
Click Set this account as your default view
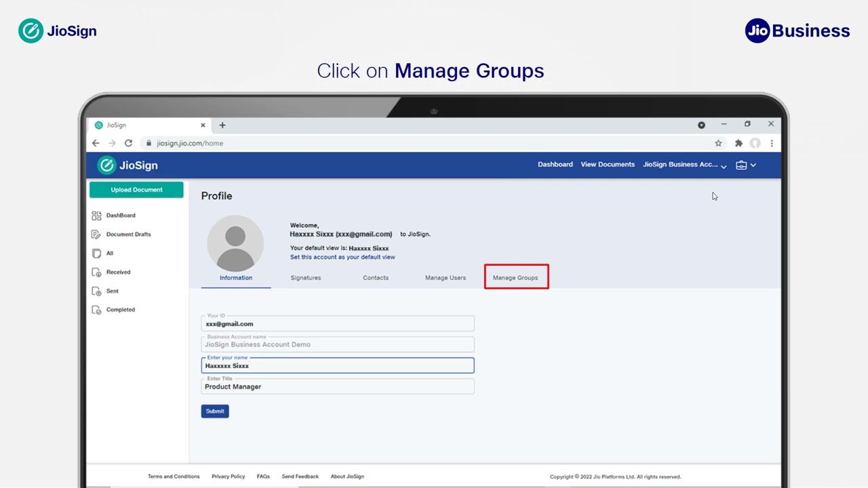(342, 258)
